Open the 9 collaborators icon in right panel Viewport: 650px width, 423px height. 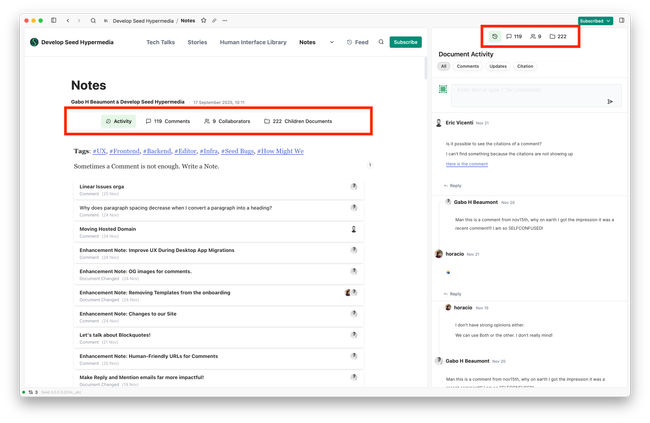point(534,36)
